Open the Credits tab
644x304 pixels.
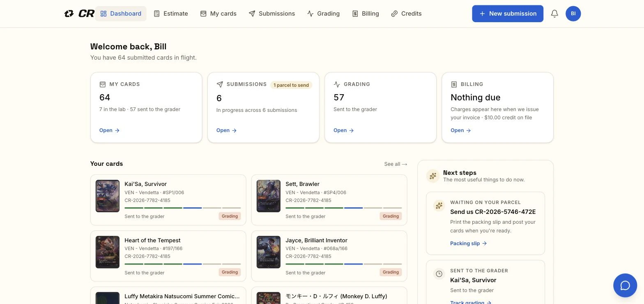tap(406, 14)
